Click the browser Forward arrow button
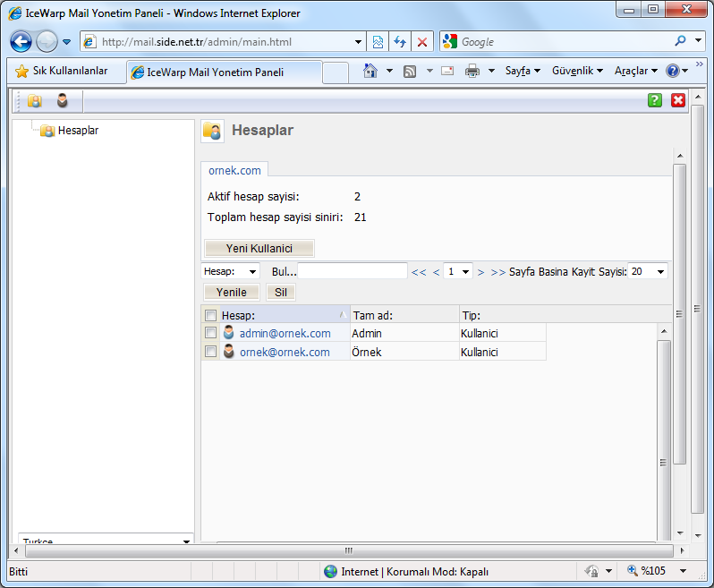 47,42
